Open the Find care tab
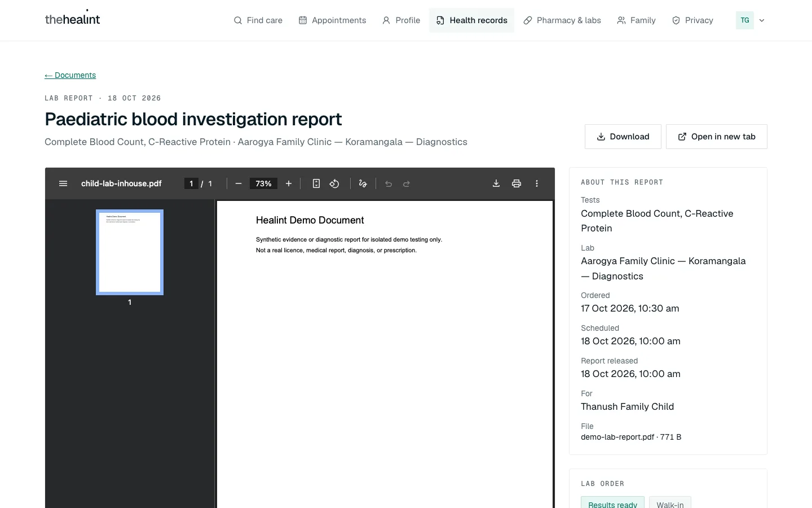Screen dimensions: 812x508 258,20
